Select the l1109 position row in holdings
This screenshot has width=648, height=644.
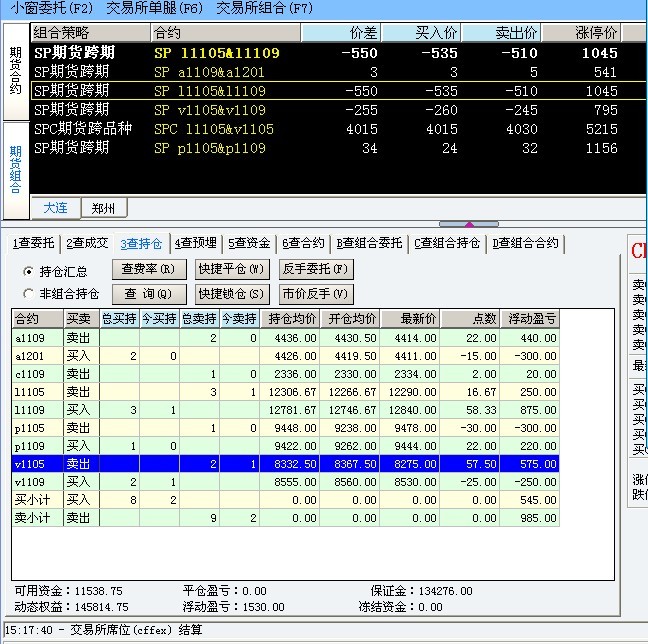click(x=286, y=410)
